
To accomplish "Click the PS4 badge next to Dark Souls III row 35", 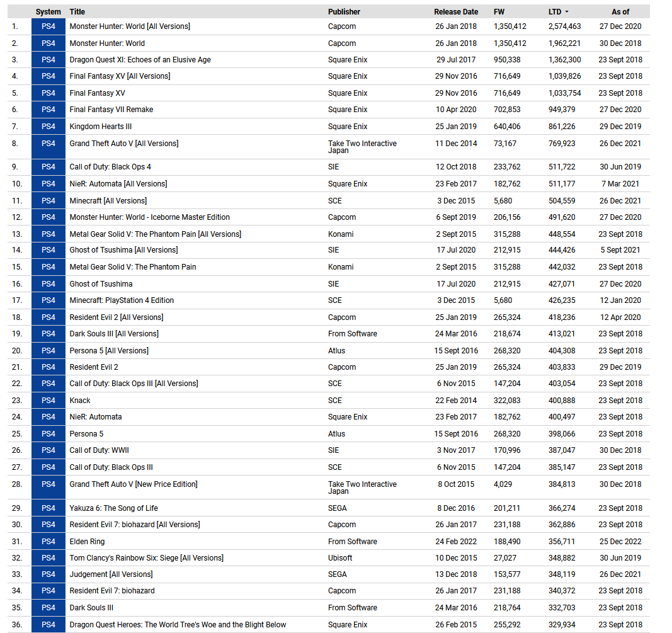I will tap(48, 608).
